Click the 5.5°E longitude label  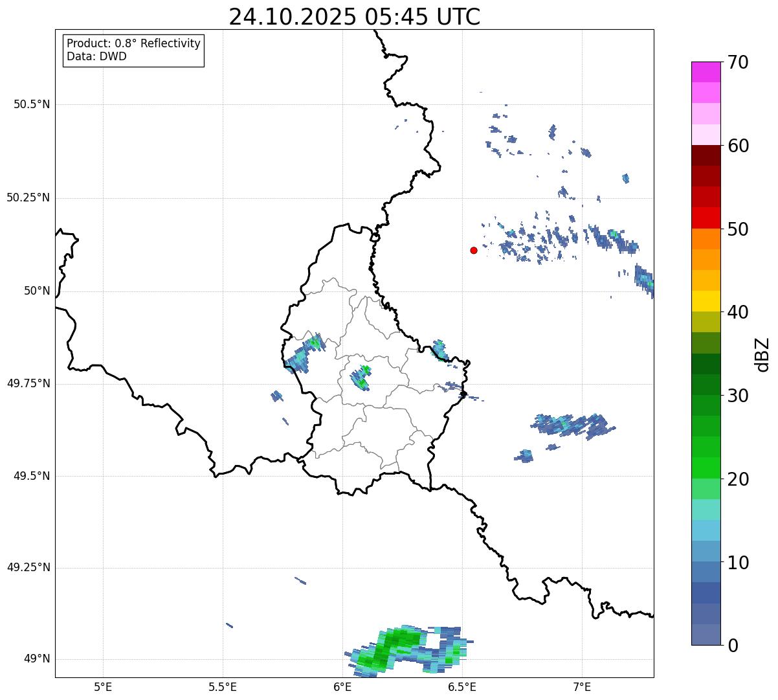[223, 686]
